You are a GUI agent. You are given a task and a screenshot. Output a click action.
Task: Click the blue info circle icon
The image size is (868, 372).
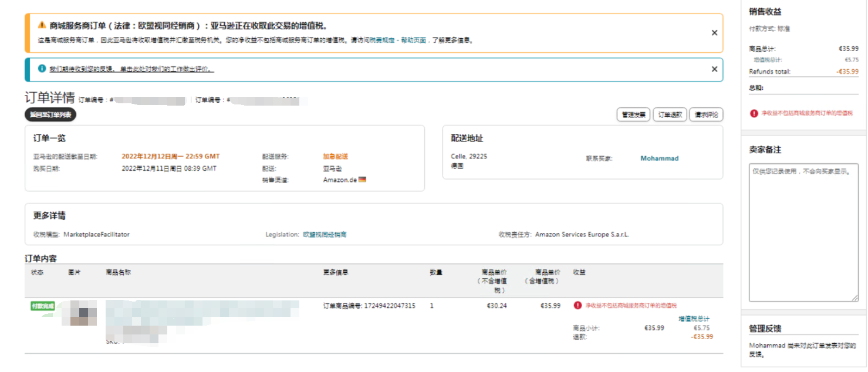pos(42,69)
